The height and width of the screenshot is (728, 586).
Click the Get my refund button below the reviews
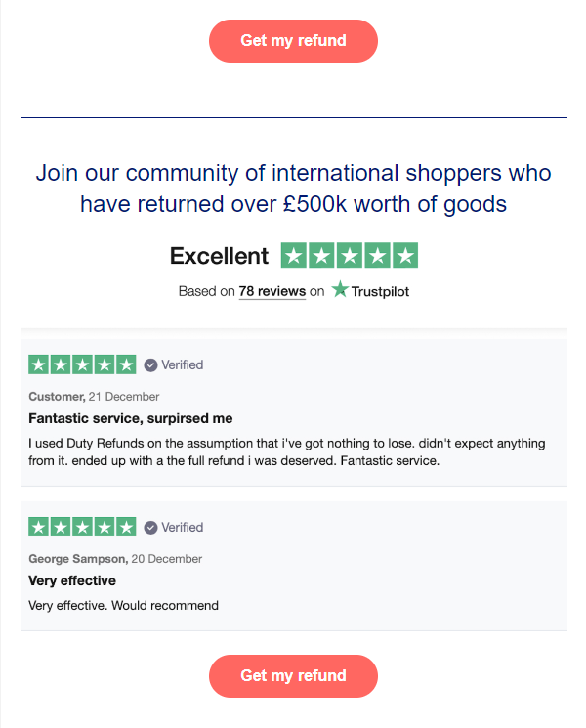(293, 675)
